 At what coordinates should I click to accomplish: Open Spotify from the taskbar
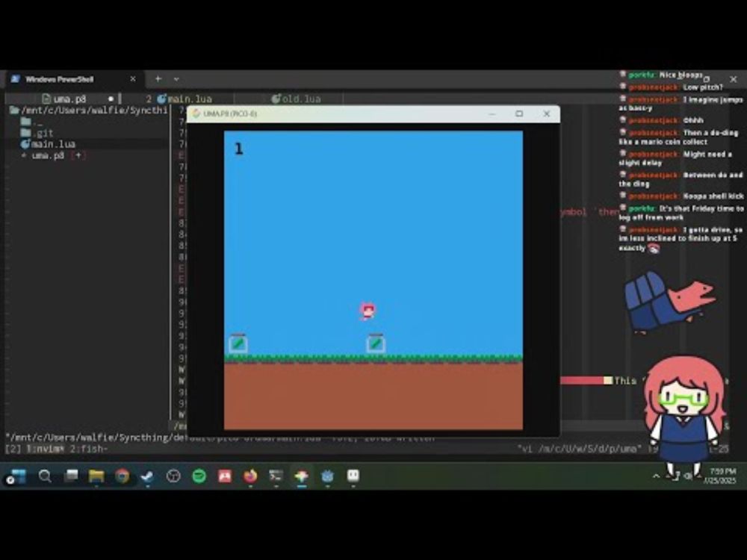point(199,476)
